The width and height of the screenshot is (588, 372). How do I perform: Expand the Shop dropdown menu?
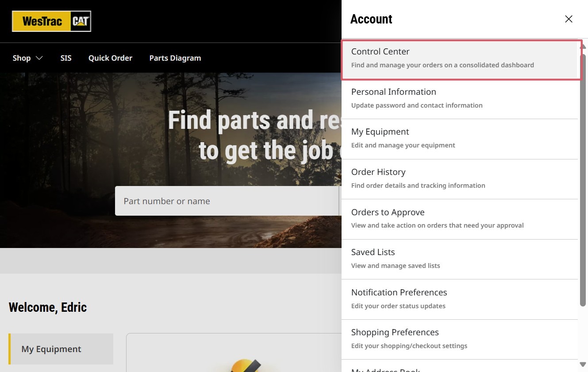(x=27, y=58)
